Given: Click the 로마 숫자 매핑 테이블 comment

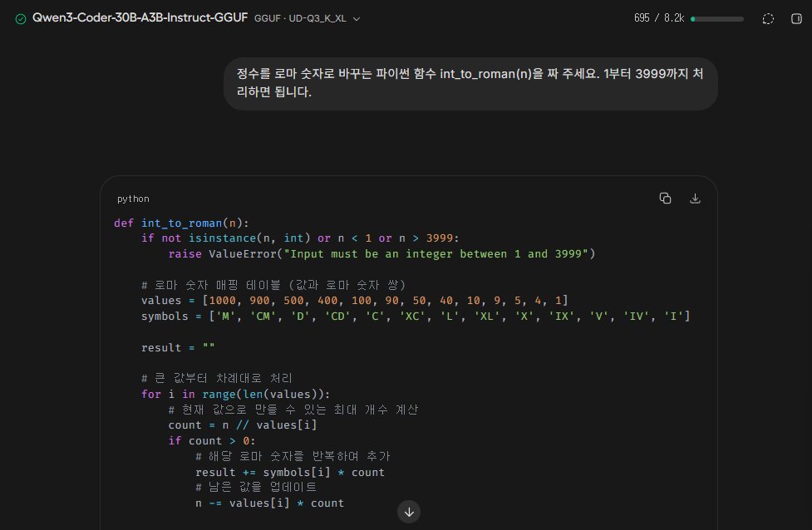Looking at the screenshot, I should [273, 285].
